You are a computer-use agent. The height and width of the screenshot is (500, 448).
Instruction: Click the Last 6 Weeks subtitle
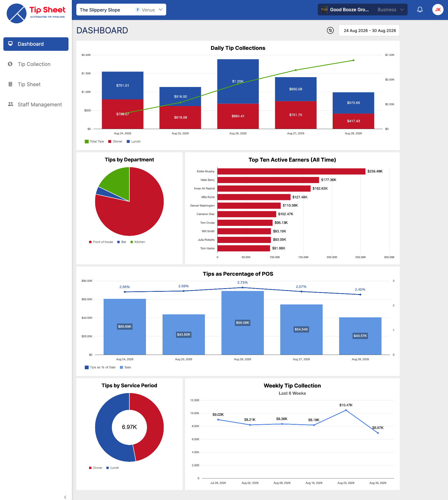tap(292, 393)
